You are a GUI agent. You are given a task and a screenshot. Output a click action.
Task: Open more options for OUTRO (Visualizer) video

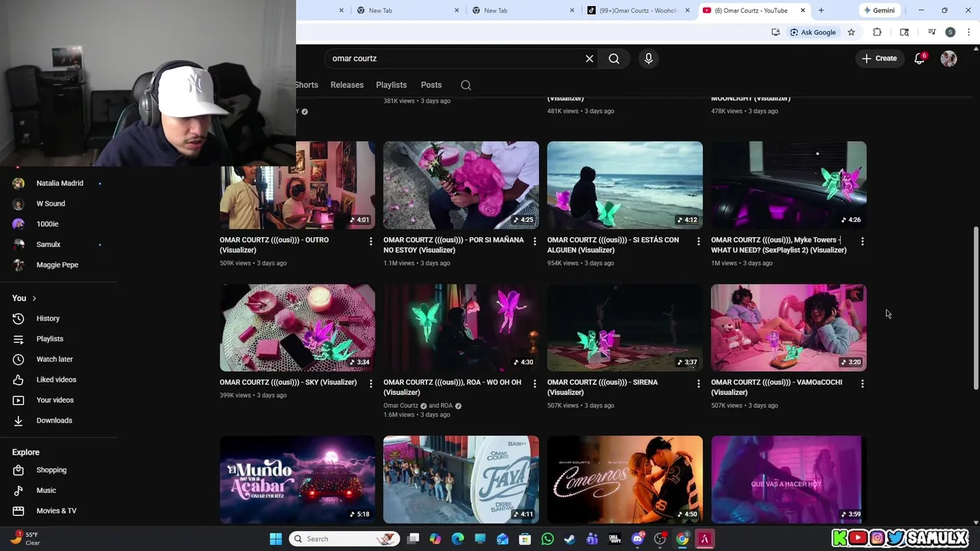point(371,242)
